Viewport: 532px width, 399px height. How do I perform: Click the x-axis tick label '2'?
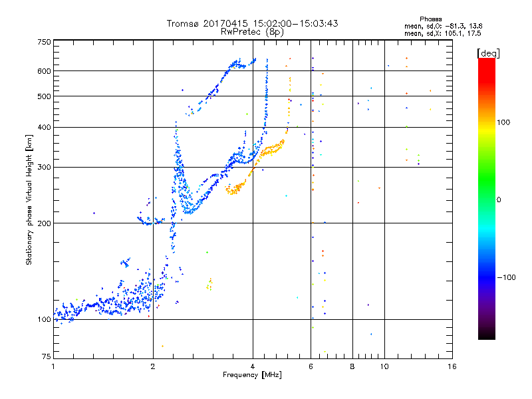[153, 366]
